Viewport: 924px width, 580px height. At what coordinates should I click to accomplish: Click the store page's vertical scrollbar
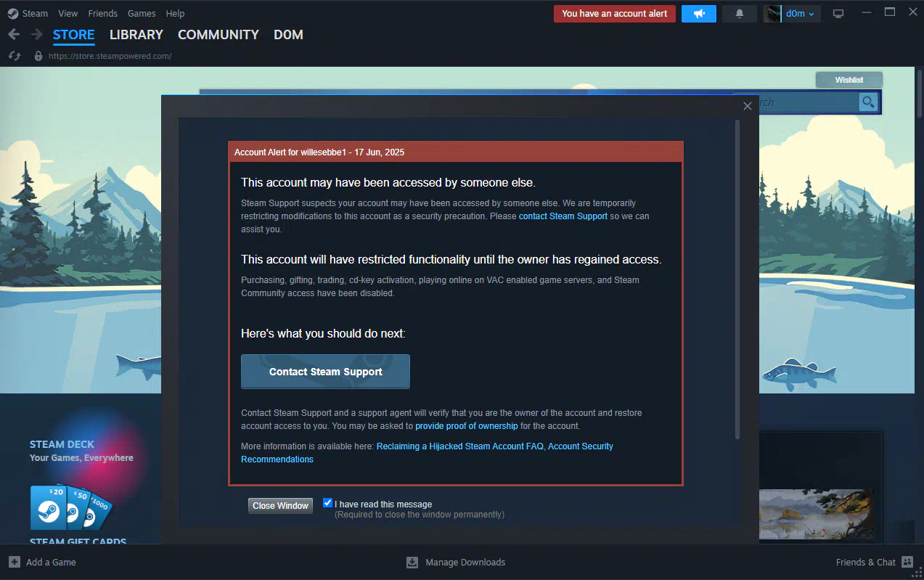pos(920,93)
